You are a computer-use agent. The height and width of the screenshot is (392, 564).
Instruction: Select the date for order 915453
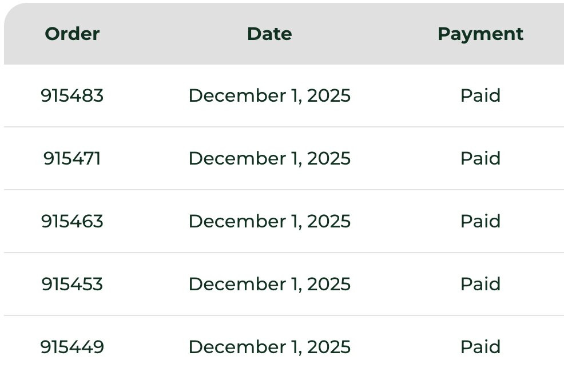pos(269,284)
